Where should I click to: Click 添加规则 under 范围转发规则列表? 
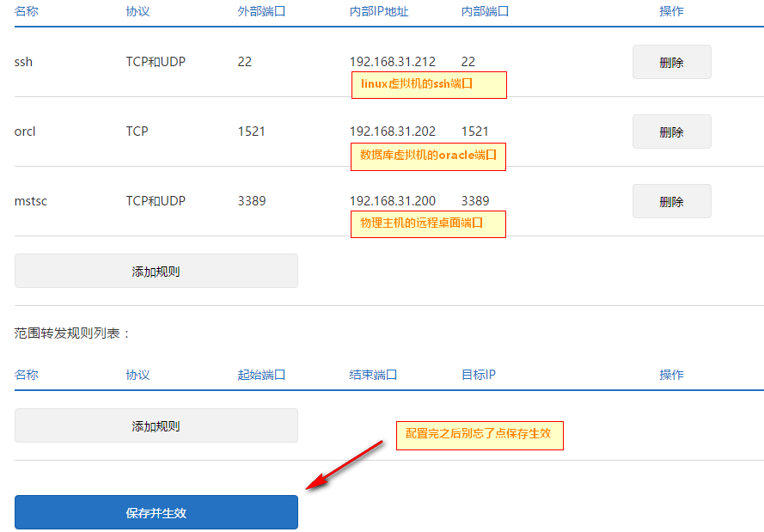pos(156,425)
